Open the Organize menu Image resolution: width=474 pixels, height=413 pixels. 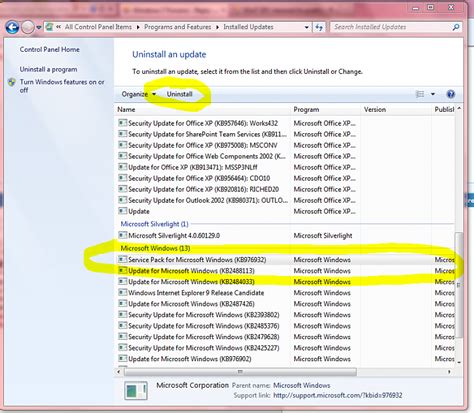[x=138, y=94]
